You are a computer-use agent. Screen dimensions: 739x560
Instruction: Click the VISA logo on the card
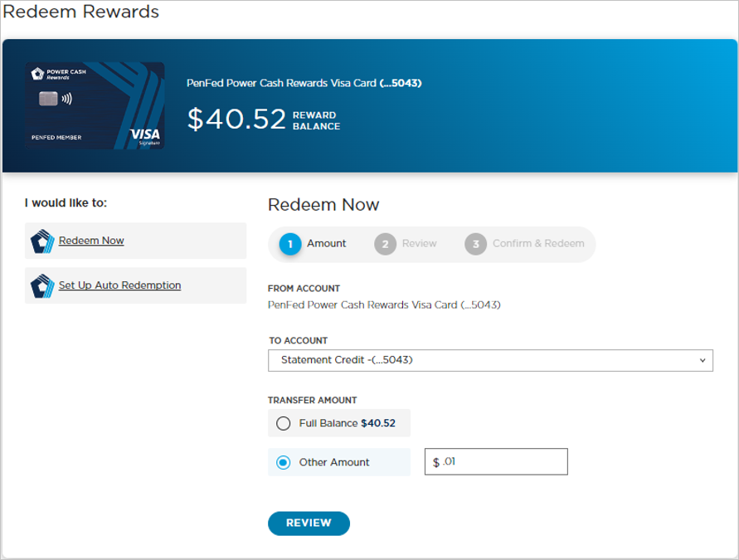pos(145,135)
